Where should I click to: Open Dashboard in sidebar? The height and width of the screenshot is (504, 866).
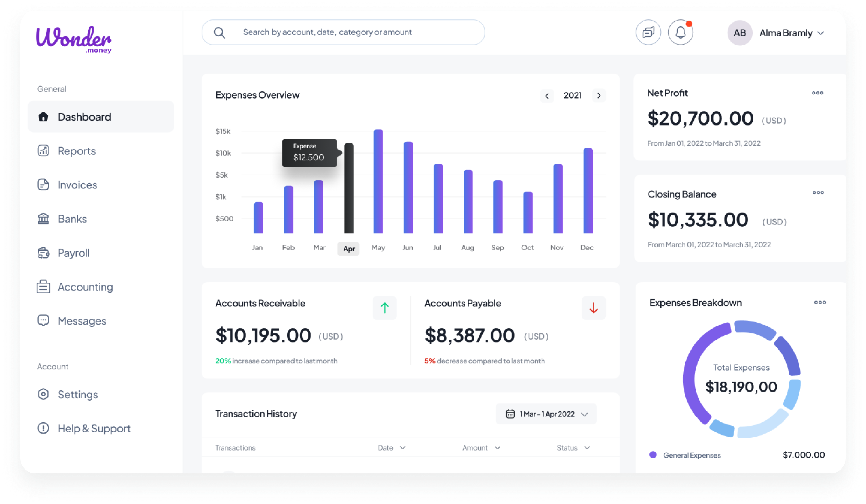click(101, 117)
